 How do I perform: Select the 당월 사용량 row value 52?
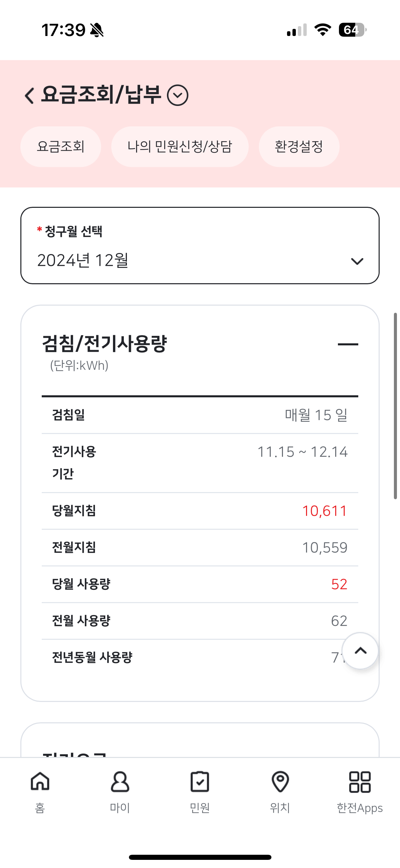pyautogui.click(x=339, y=584)
